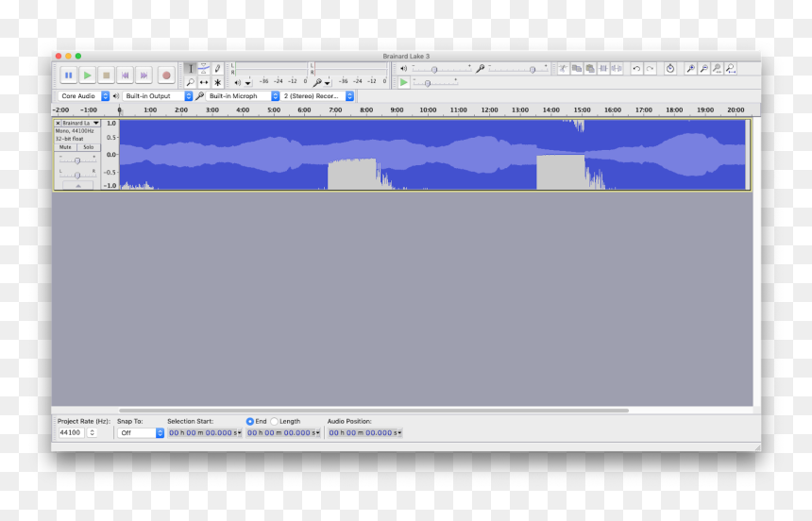Screen dimensions: 812x521
Task: Click the Project Rate 44100 field
Action: coord(71,432)
